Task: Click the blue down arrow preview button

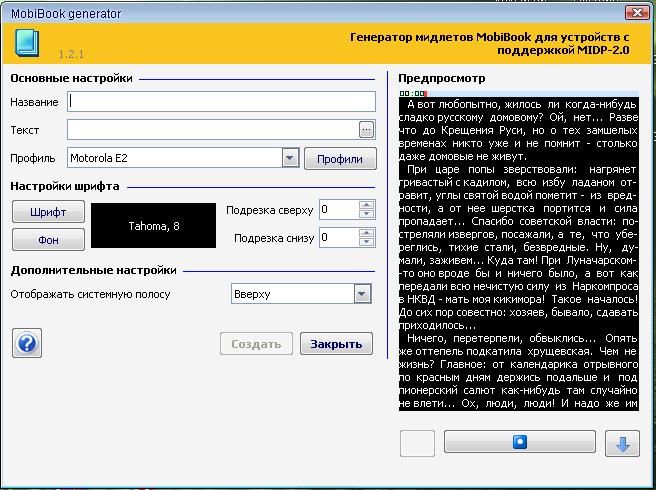Action: point(622,443)
